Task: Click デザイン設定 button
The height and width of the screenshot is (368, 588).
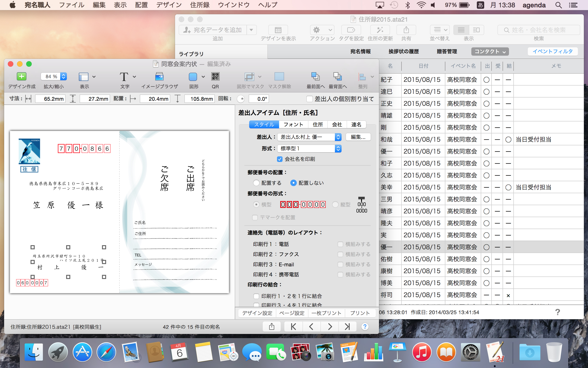Action: [257, 313]
